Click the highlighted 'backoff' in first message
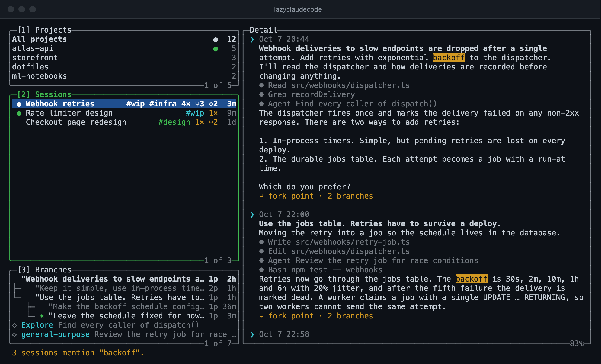The width and height of the screenshot is (601, 364). click(x=449, y=58)
